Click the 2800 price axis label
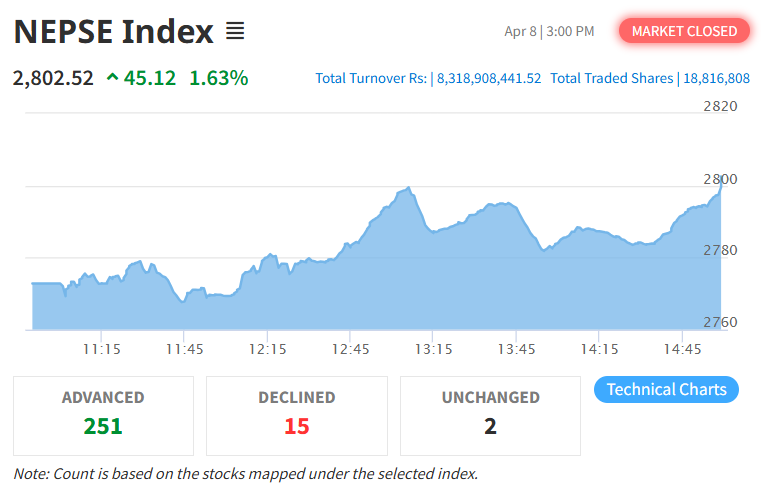 point(720,179)
